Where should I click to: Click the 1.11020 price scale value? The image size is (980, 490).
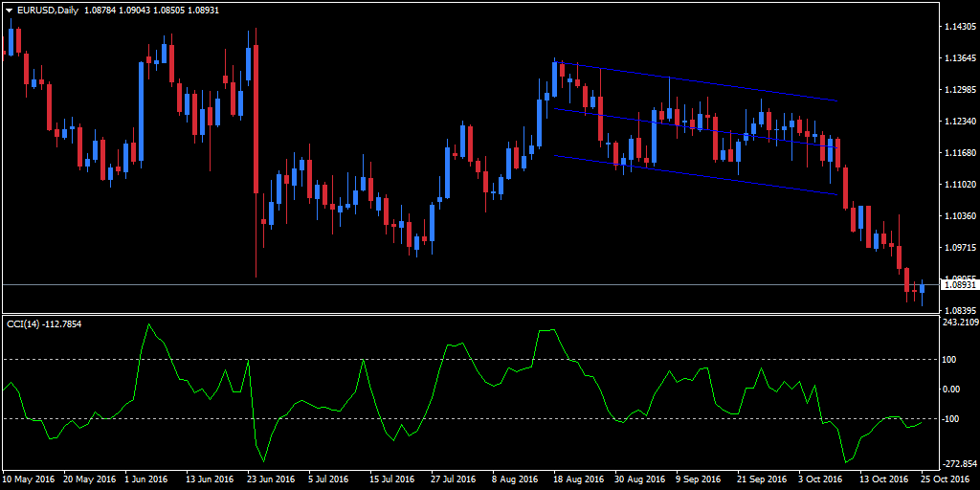pyautogui.click(x=961, y=185)
